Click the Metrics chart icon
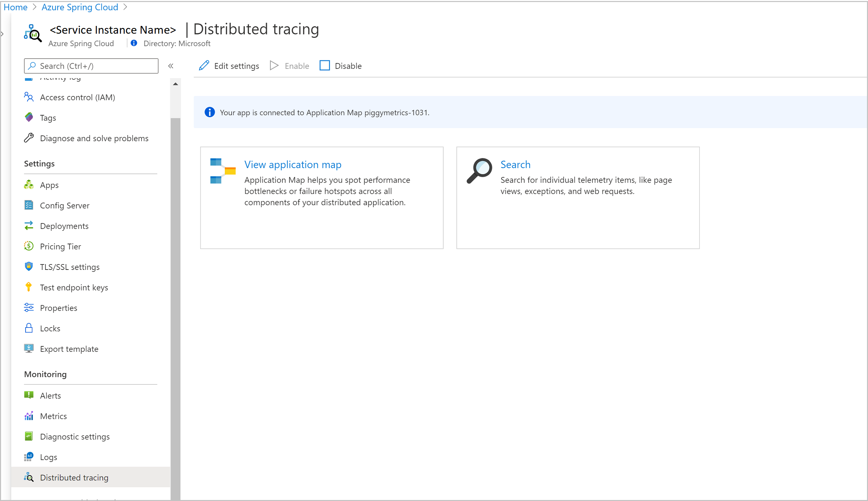 (x=29, y=416)
